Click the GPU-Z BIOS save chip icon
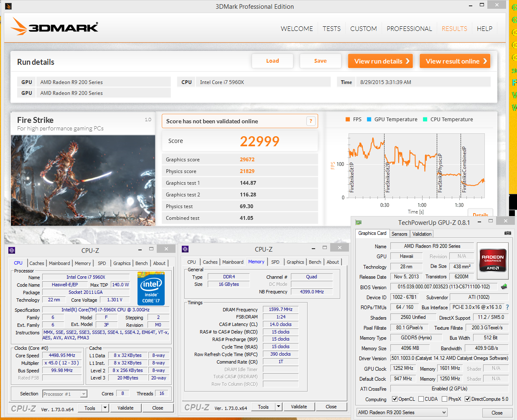The image size is (517, 420). tap(504, 287)
